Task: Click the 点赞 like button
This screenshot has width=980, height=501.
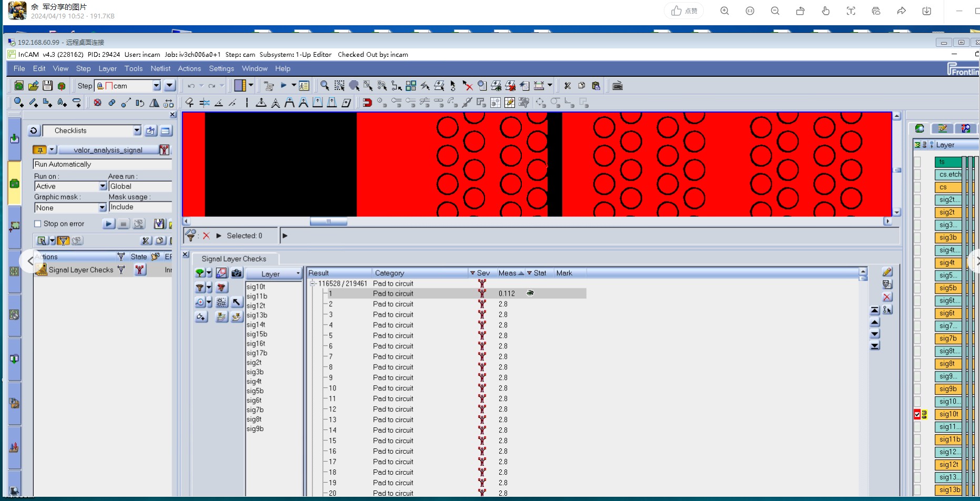Action: coord(684,11)
